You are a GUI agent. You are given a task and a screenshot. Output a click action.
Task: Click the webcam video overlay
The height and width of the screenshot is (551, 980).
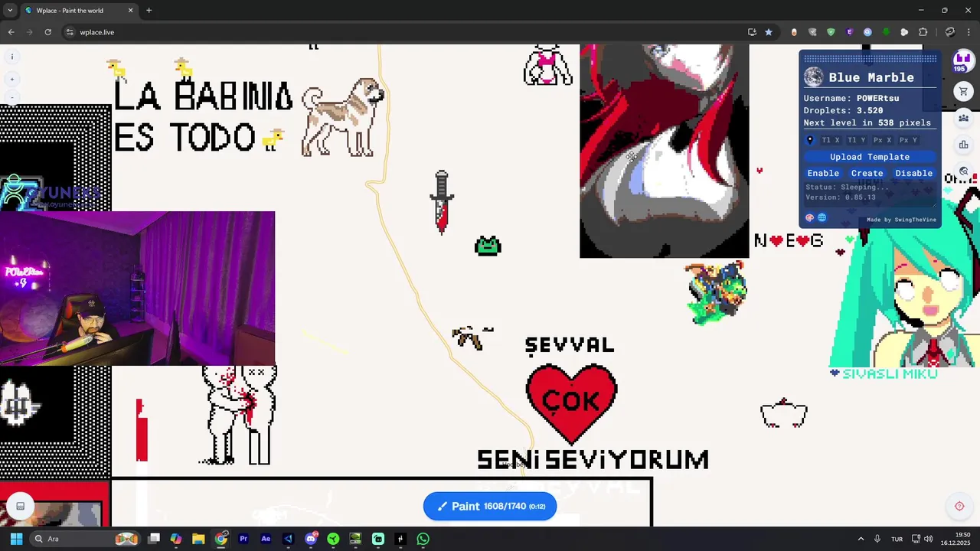tap(137, 289)
